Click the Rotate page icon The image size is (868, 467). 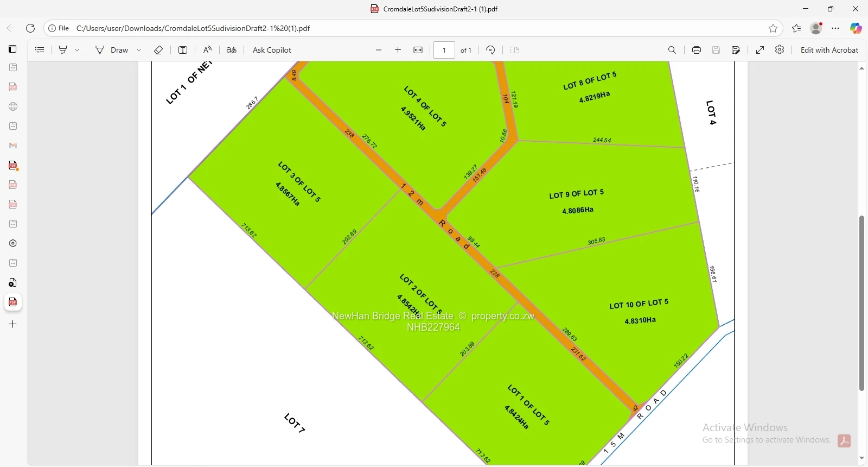click(490, 50)
